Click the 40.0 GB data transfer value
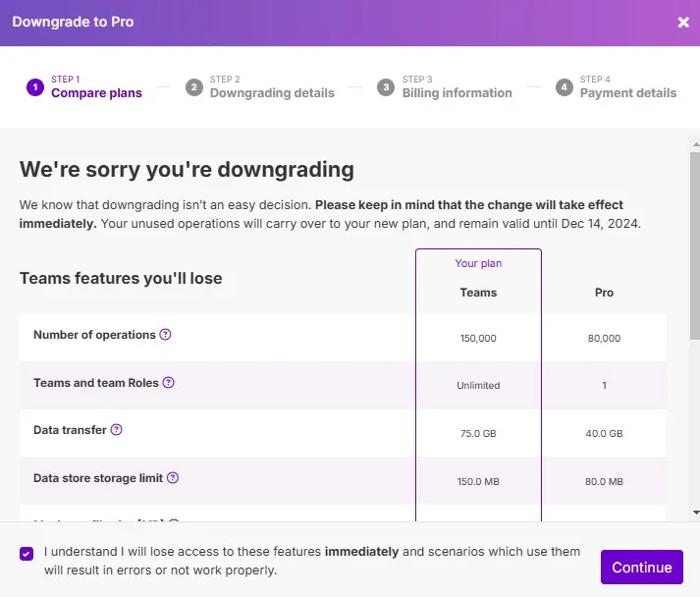 tap(604, 434)
